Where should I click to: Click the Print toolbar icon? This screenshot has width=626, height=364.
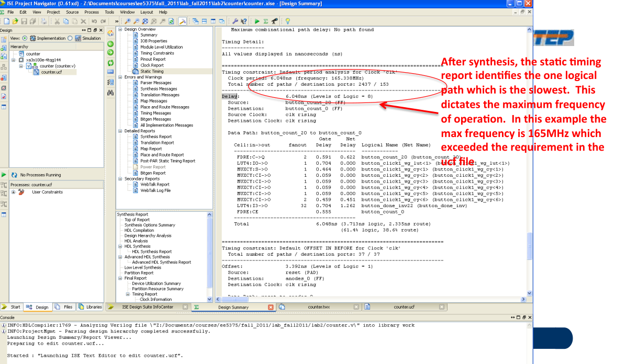[43, 21]
